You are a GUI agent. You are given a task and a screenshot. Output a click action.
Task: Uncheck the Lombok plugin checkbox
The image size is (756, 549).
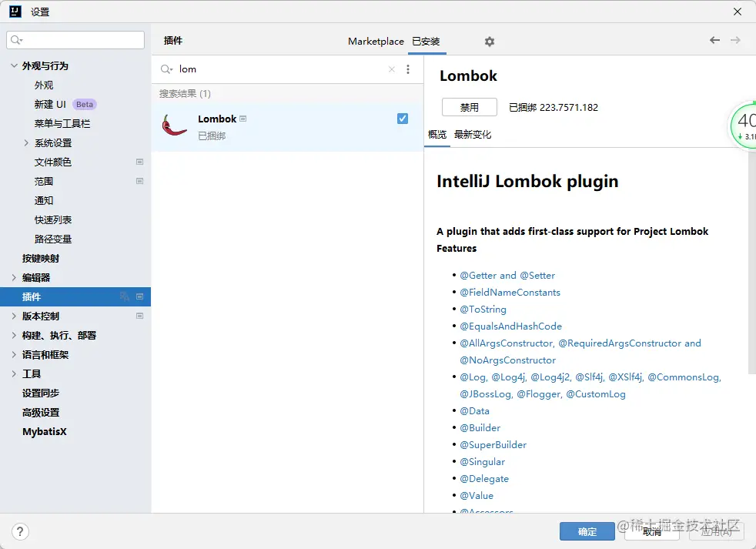tap(403, 119)
